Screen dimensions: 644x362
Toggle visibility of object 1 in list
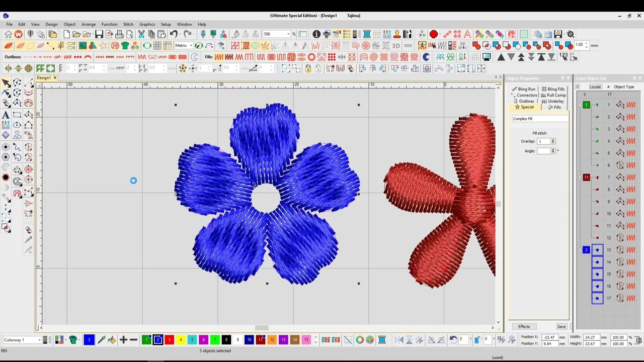pyautogui.click(x=597, y=105)
